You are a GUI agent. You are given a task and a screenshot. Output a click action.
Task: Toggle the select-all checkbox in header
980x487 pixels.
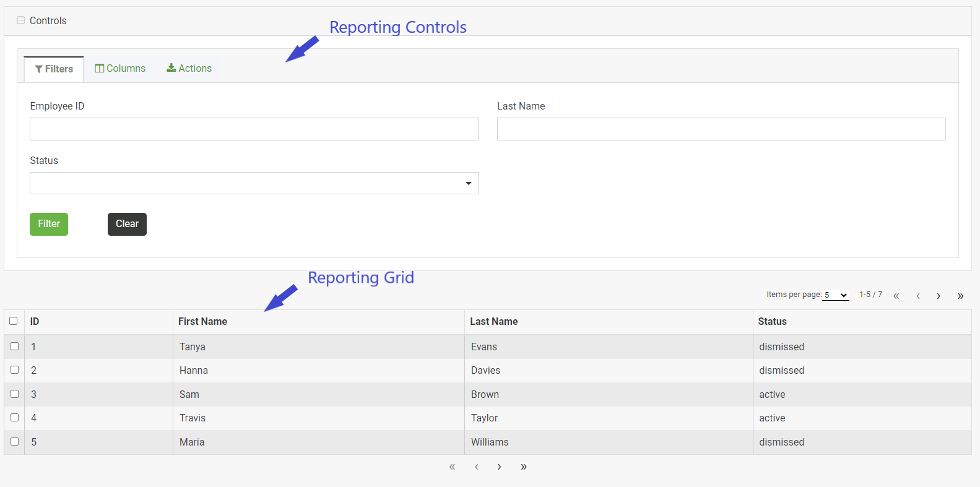point(14,321)
